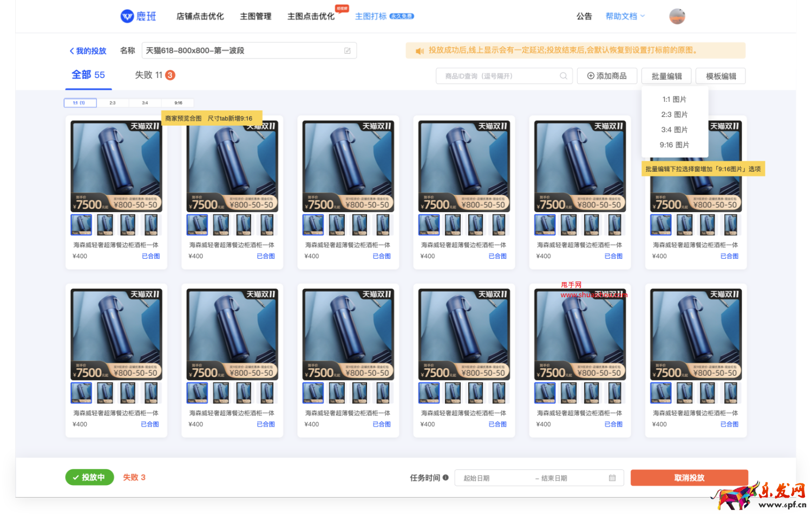Screen dimensions: 812x516
Task: Click the 鹿班 logo icon
Action: click(127, 16)
